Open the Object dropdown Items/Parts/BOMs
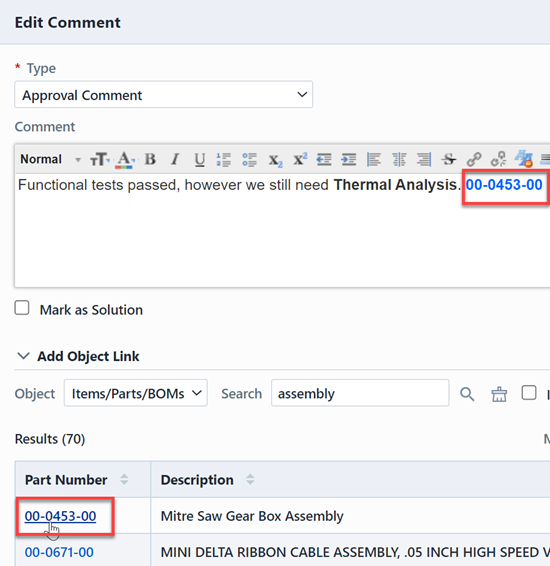 tap(136, 393)
